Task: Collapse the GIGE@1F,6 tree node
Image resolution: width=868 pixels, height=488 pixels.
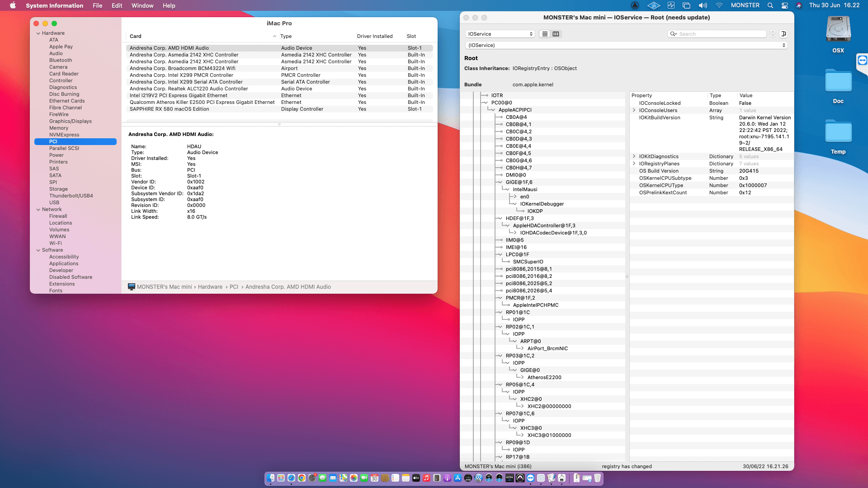Action: tap(500, 183)
